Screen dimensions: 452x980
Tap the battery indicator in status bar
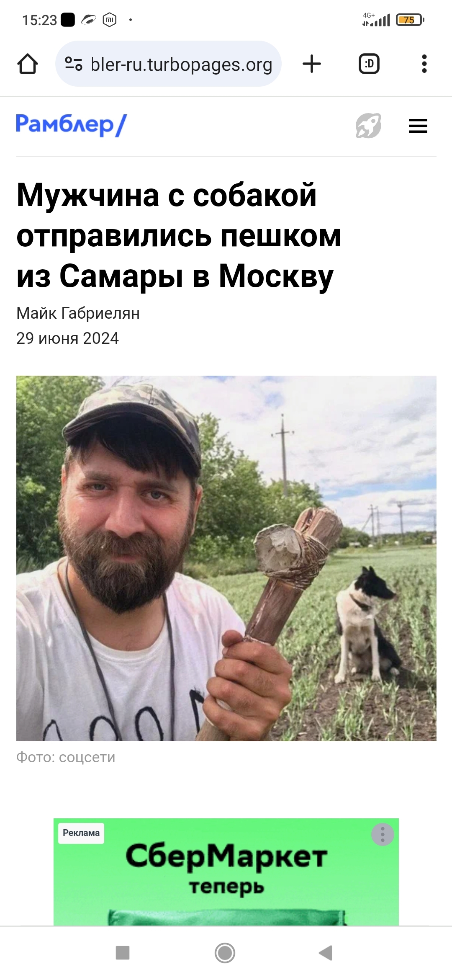(x=410, y=20)
